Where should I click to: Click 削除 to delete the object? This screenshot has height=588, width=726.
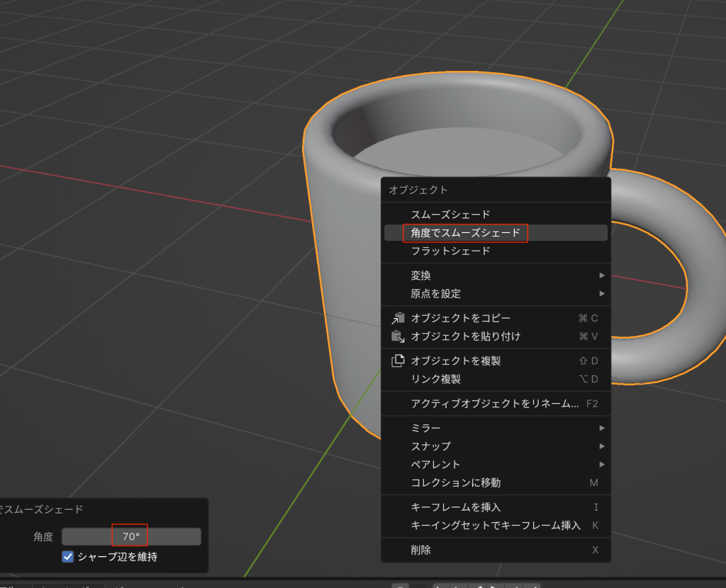click(x=421, y=550)
